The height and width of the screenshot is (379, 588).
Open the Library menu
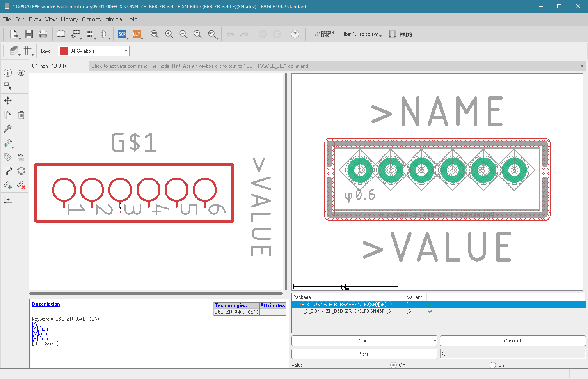click(x=69, y=19)
